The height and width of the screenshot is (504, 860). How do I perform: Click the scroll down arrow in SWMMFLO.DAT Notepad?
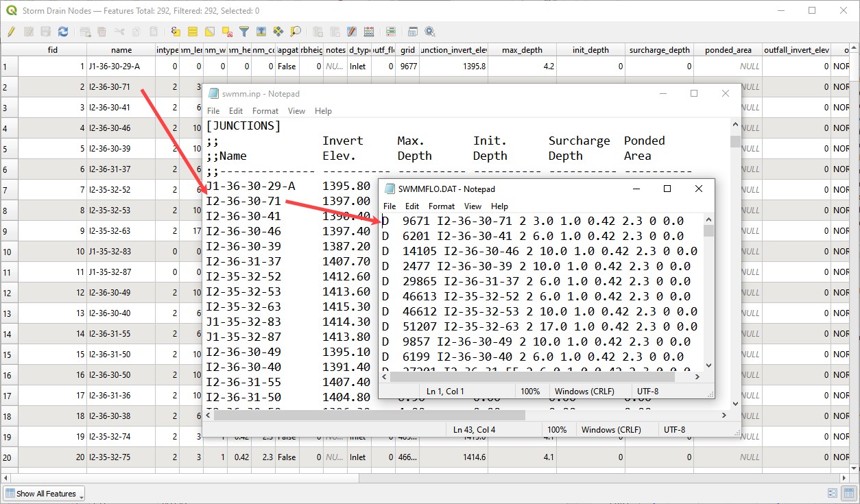point(709,365)
